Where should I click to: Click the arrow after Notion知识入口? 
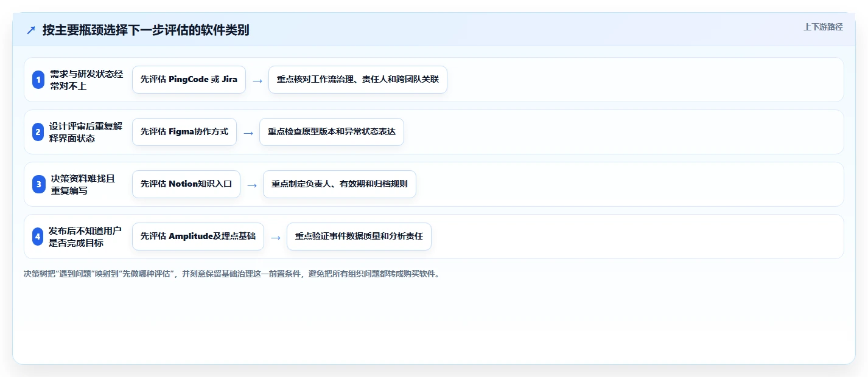(x=252, y=185)
